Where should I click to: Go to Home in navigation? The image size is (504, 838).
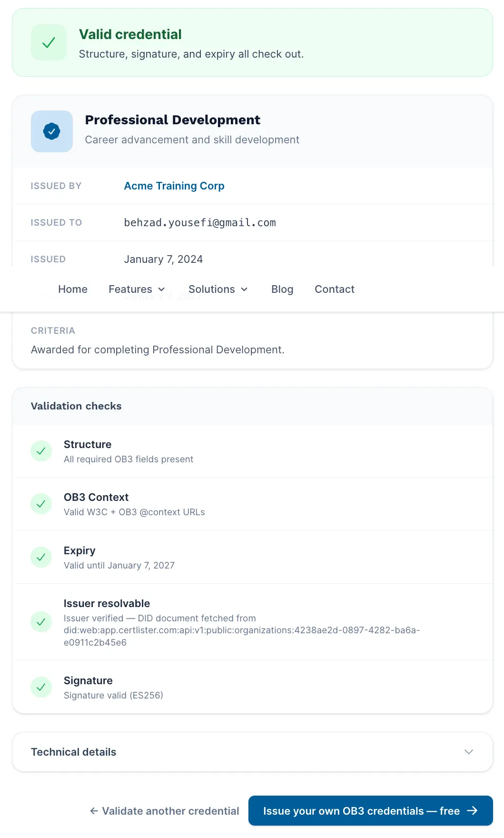point(73,289)
